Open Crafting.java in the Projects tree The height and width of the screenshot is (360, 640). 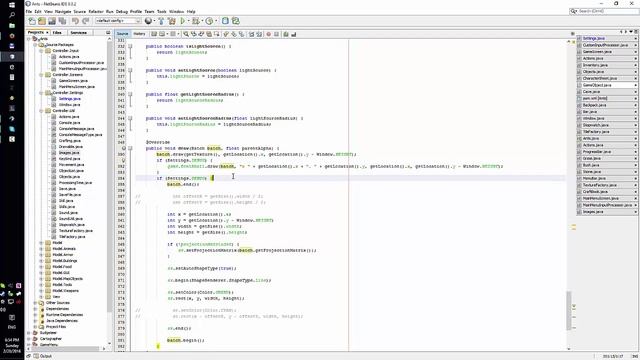(x=69, y=141)
